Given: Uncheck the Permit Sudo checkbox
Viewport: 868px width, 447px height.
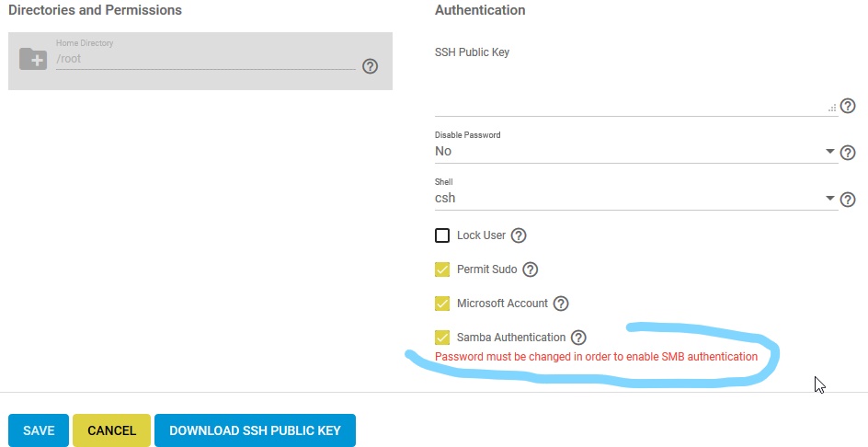Looking at the screenshot, I should click(442, 269).
